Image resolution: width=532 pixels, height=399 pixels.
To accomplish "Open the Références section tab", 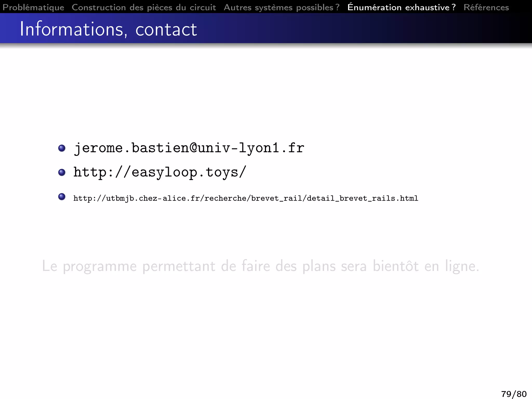I will (486, 7).
